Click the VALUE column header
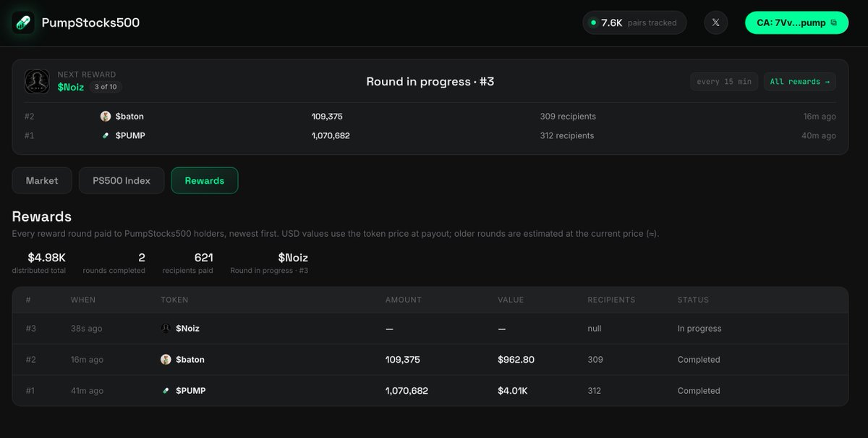This screenshot has height=438, width=868. pyautogui.click(x=511, y=300)
